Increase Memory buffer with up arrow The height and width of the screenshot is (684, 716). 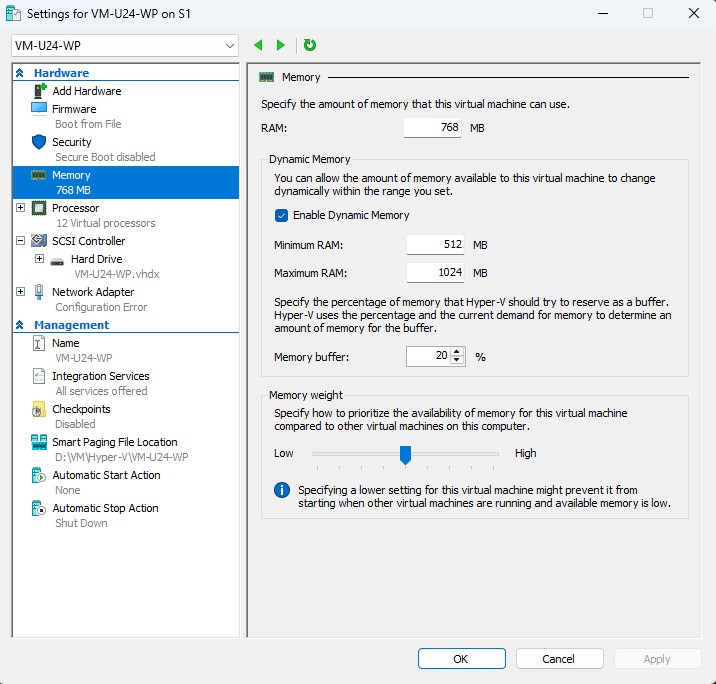point(458,352)
